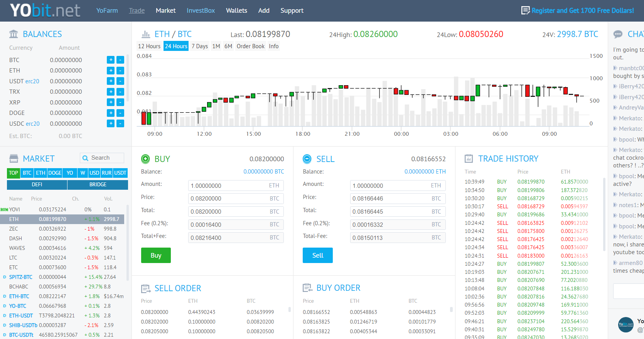Click the Sell balance 0.00000000 ETH link

pyautogui.click(x=425, y=172)
